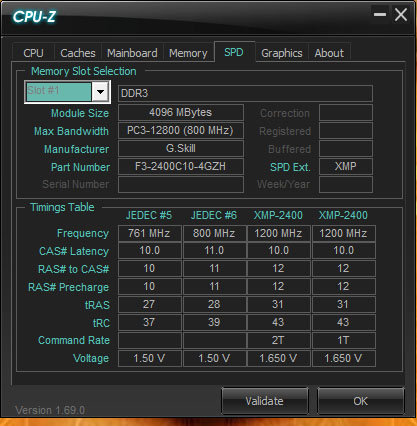Click the CAS# Latency row label
Screen dimensions: 417x426
coord(74,251)
